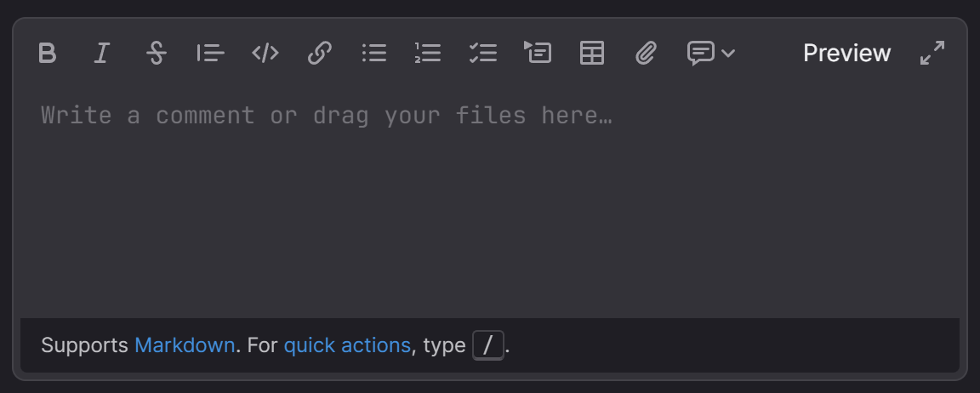Insert a numbered list
Viewport: 980px width, 393px height.
(x=428, y=54)
